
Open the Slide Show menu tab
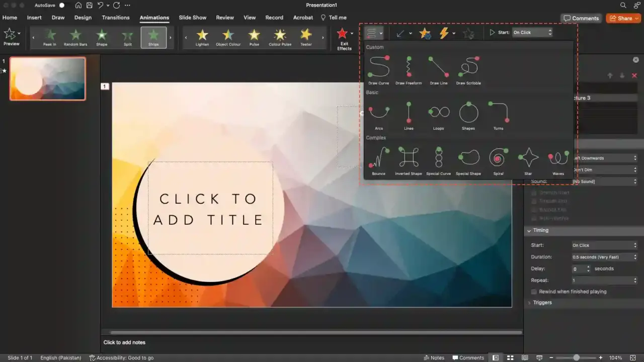point(193,17)
